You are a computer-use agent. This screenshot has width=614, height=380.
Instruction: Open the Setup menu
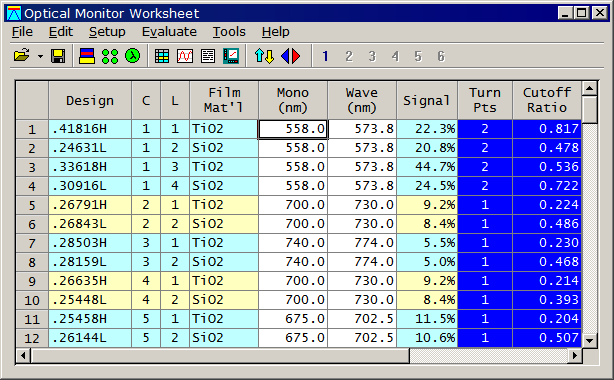pos(107,32)
